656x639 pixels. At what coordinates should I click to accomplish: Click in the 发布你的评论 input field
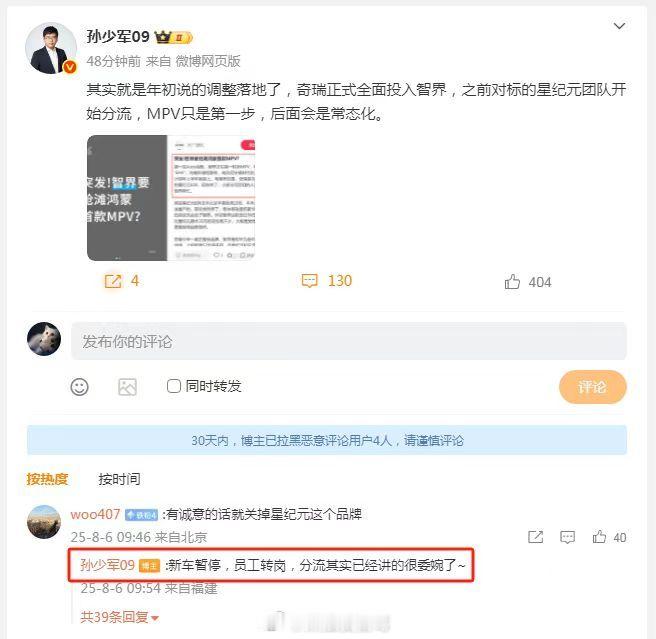point(348,341)
